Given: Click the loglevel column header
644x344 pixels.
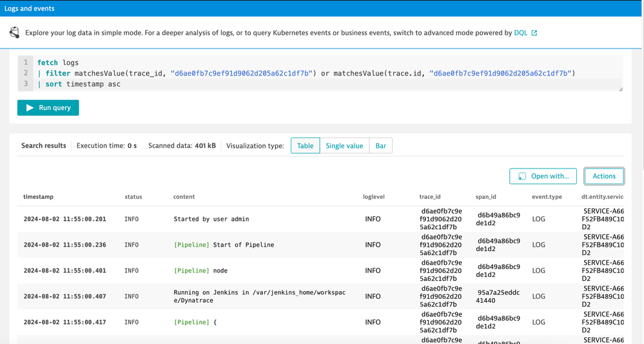Looking at the screenshot, I should [x=374, y=197].
